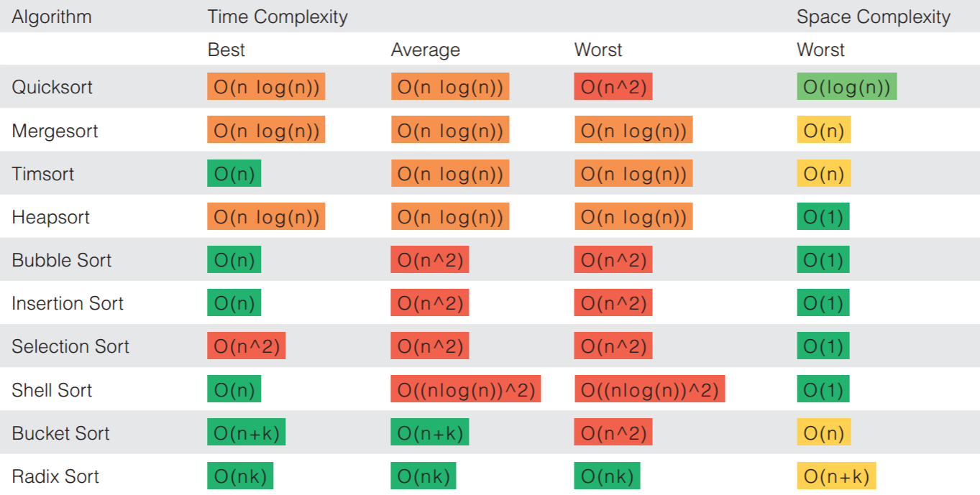The height and width of the screenshot is (495, 980).
Task: Click the Time Complexity header
Action: click(278, 17)
